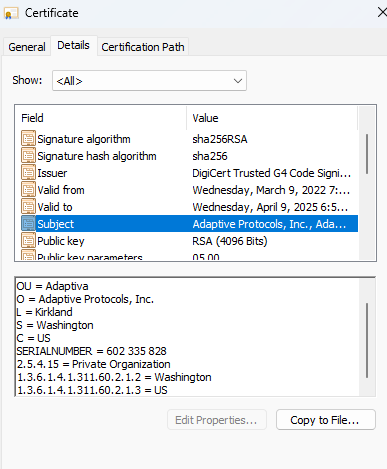Click Copy to File button
The height and width of the screenshot is (469, 387).
click(326, 420)
